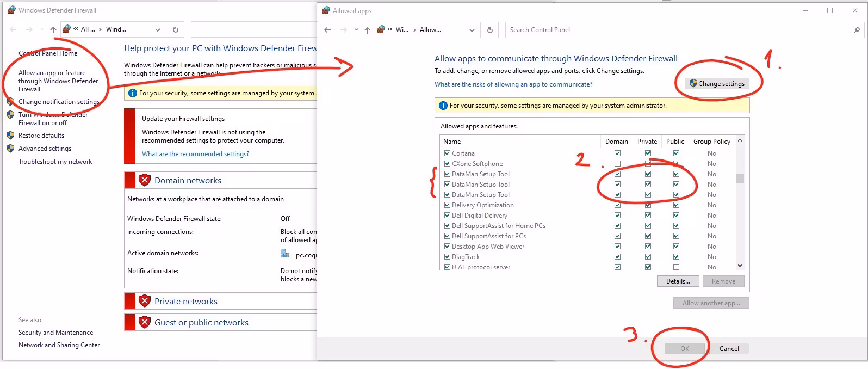The image size is (868, 369).
Task: Click the red shield icon beside Private networks
Action: (144, 301)
